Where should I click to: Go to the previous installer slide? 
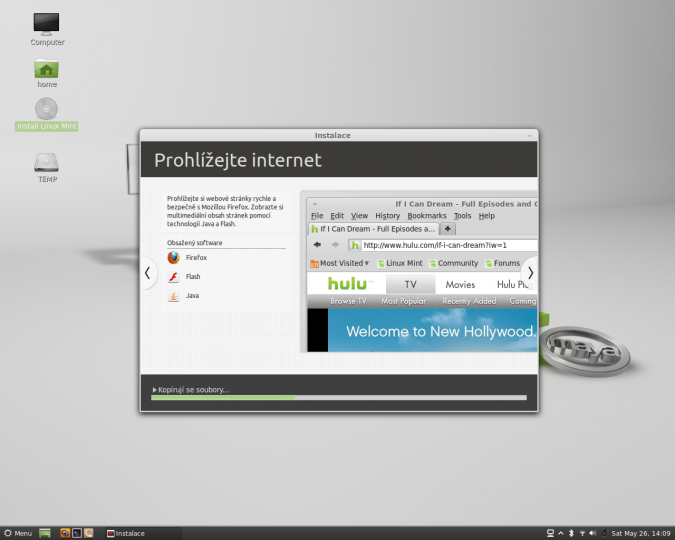(148, 273)
